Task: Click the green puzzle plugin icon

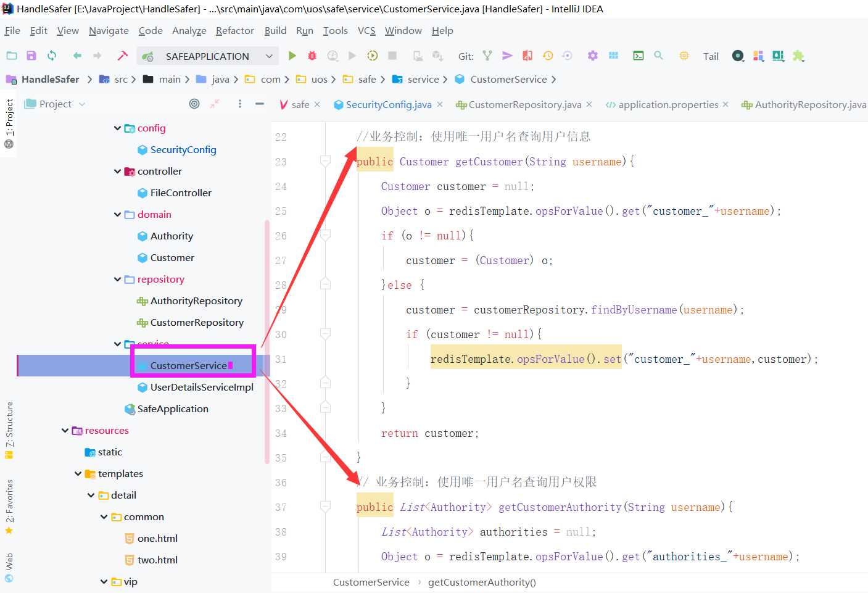Action: [798, 56]
